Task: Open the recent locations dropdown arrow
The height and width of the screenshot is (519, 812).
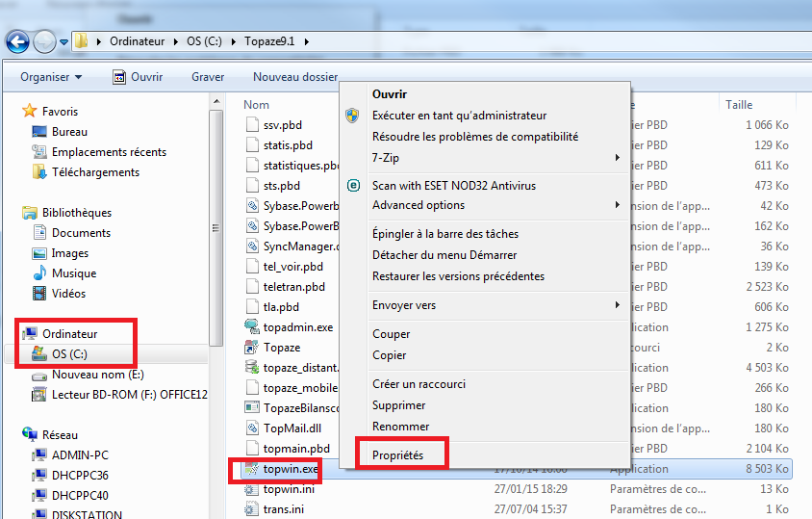Action: (63, 42)
